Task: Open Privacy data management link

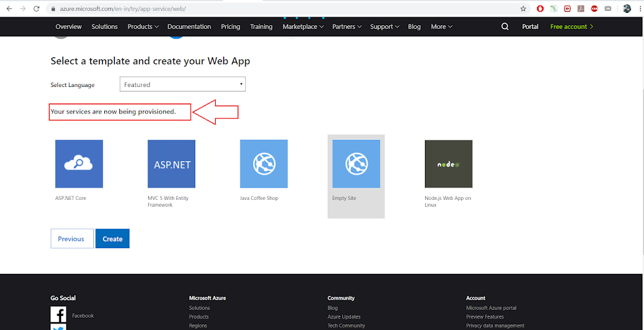Action: [x=495, y=325]
